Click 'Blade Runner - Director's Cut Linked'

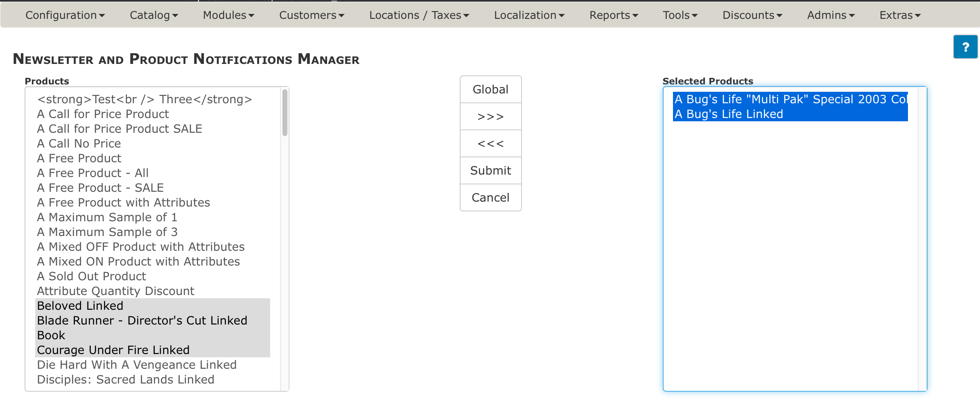153,320
